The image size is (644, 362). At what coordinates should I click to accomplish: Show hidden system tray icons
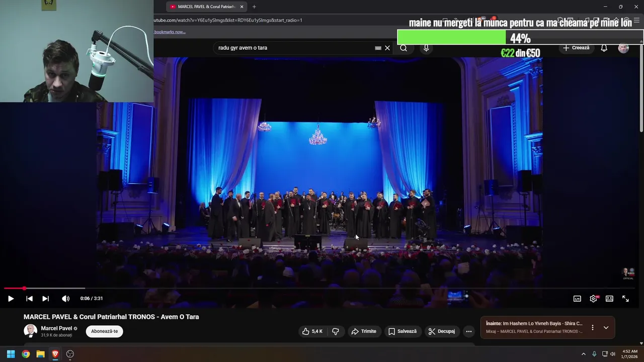coord(584,354)
